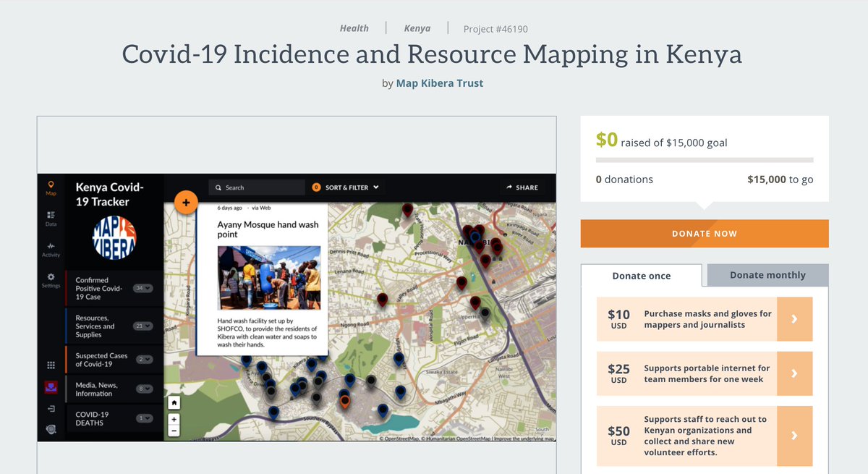Open the grid apps icon in sidebar

51,366
